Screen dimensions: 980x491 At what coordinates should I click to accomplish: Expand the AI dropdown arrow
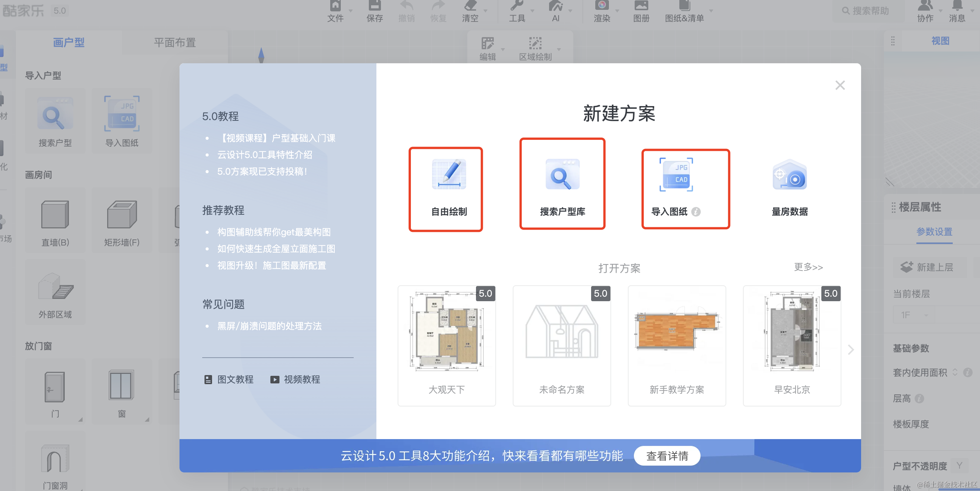click(x=570, y=11)
